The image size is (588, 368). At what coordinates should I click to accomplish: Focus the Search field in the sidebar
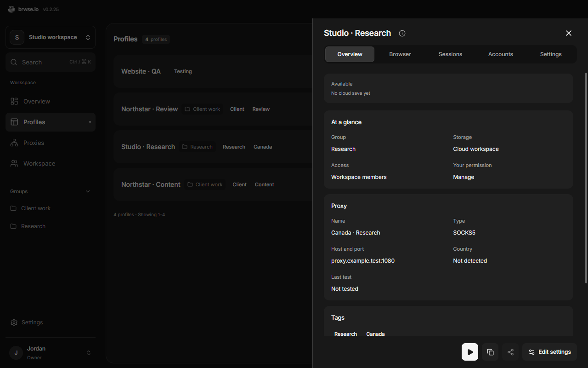51,62
